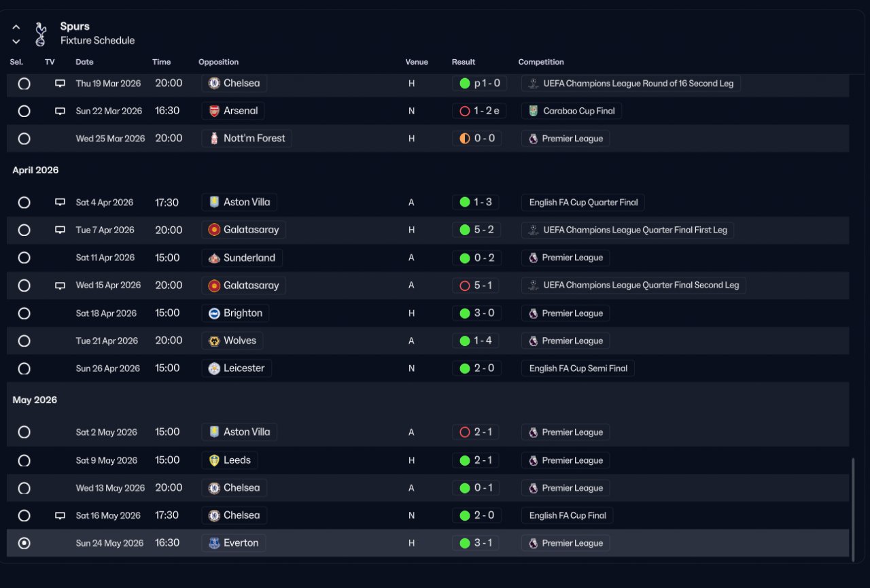Viewport: 870px width, 588px height.
Task: Click the TV icon for Chelsea on 19 Mar
Action: 60,84
